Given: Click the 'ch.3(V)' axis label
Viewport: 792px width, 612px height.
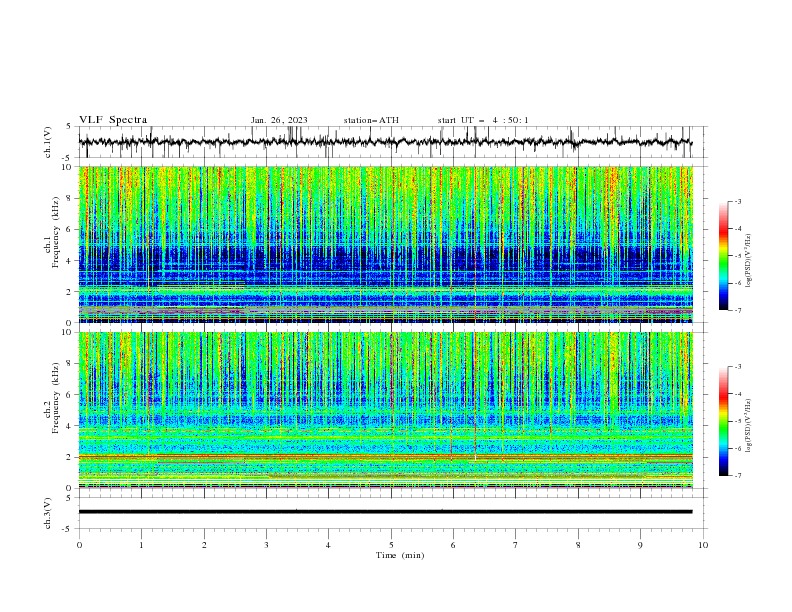Looking at the screenshot, I should point(48,513).
